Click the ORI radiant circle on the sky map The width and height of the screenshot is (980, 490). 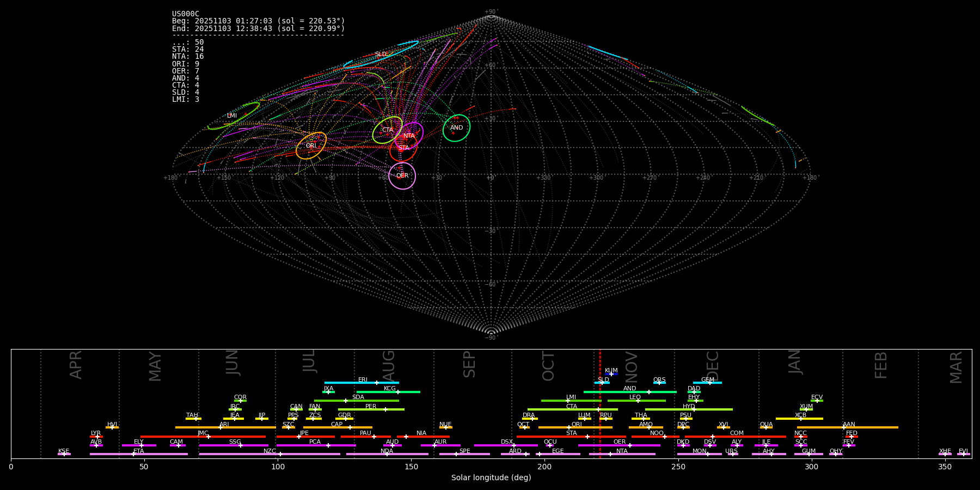[x=311, y=145]
